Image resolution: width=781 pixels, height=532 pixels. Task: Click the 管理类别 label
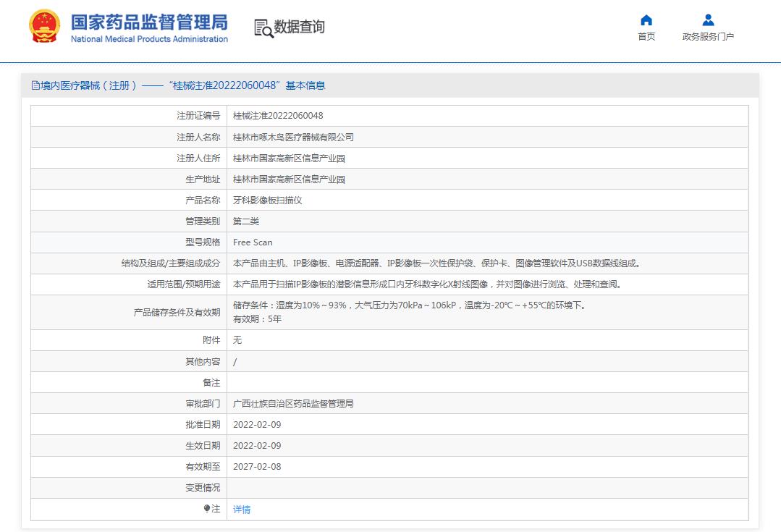tap(203, 221)
